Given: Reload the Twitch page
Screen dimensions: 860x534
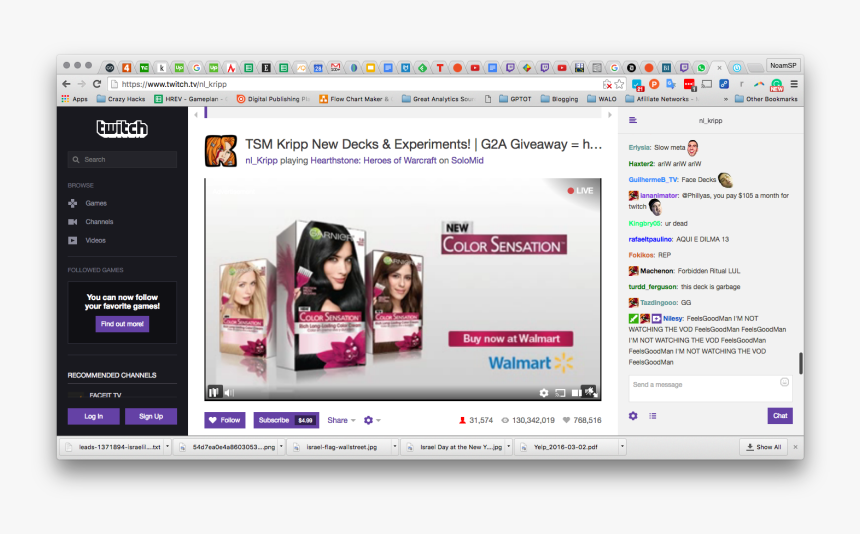Looking at the screenshot, I should tap(97, 84).
